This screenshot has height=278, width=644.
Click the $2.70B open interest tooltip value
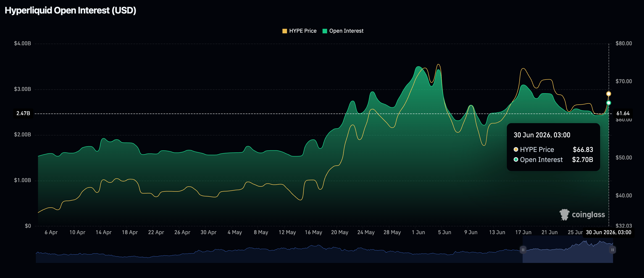point(583,160)
